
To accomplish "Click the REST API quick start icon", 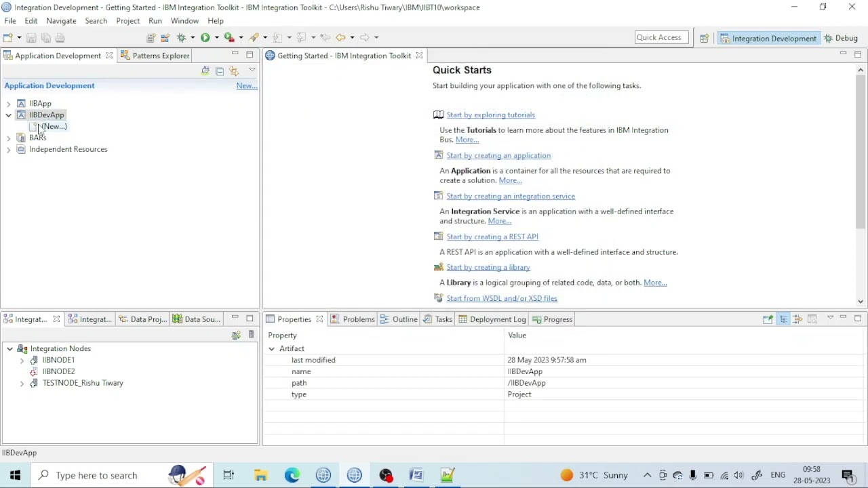I will click(438, 237).
